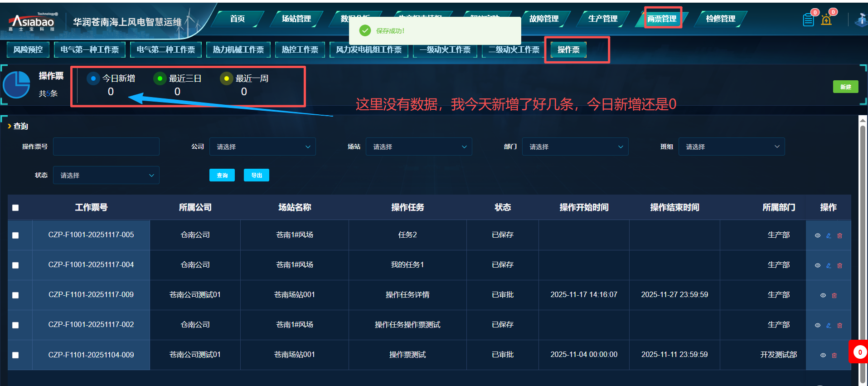Expand the 状态 dropdown filter
Viewport: 868px width, 386px height.
(106, 176)
